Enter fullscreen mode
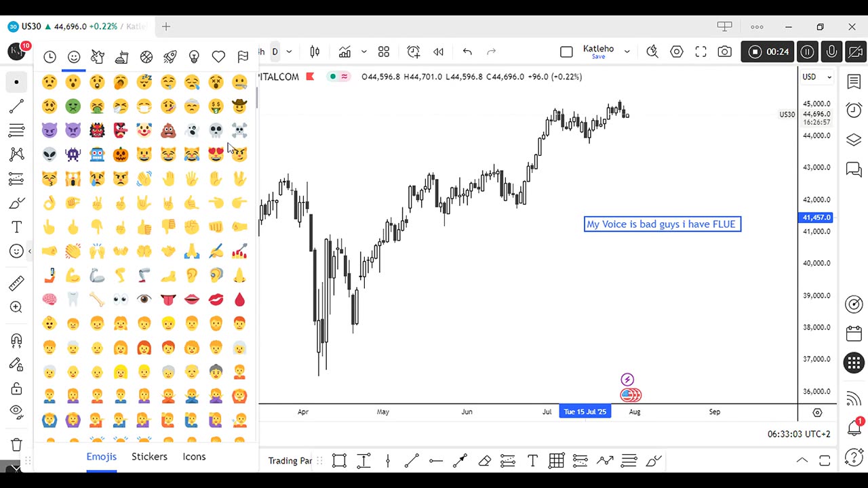868x488 pixels. [x=701, y=52]
